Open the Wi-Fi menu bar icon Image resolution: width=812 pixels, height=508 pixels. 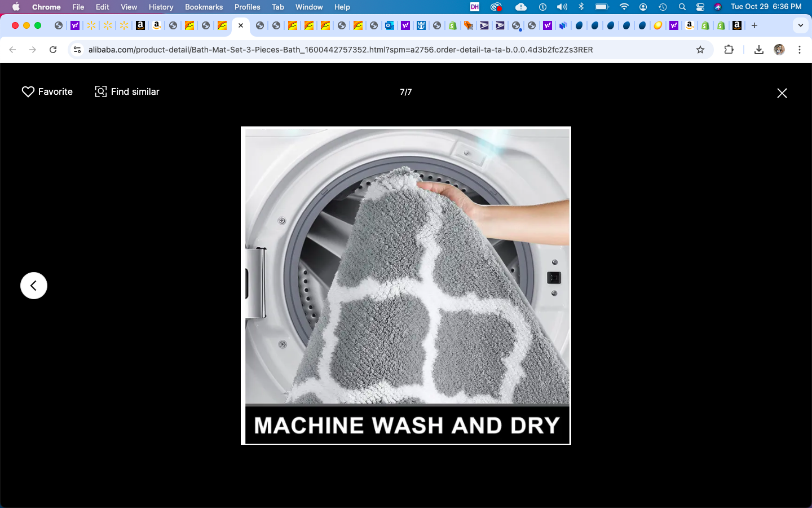pos(624,7)
